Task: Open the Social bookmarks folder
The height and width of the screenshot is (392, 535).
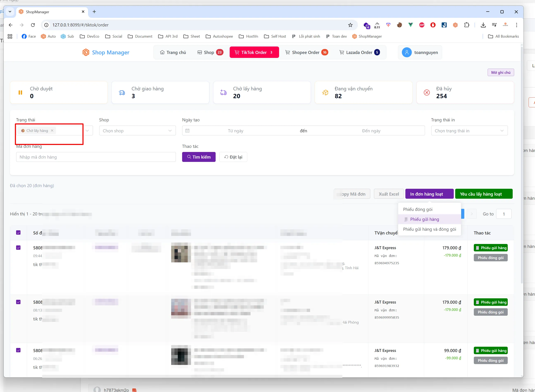Action: [114, 36]
